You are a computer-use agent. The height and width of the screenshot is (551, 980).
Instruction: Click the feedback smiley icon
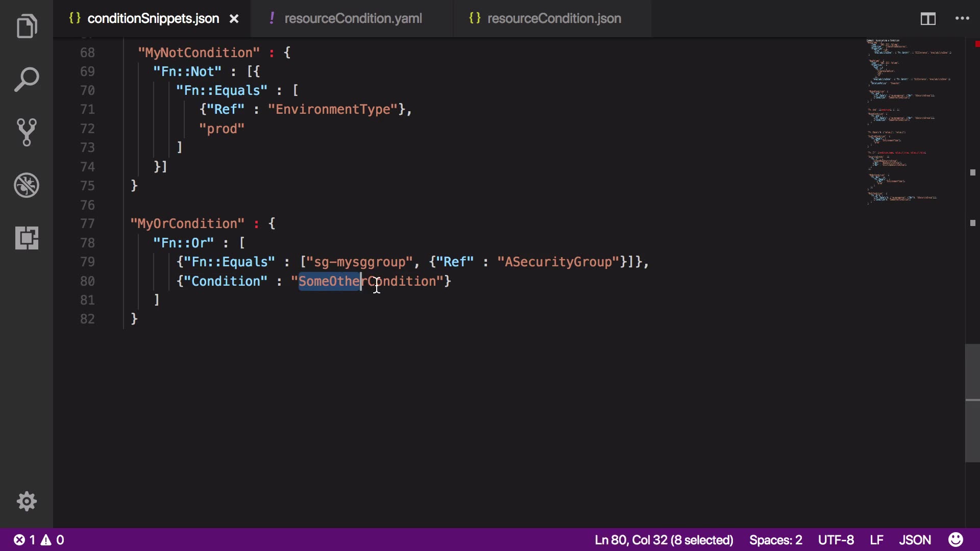click(955, 540)
